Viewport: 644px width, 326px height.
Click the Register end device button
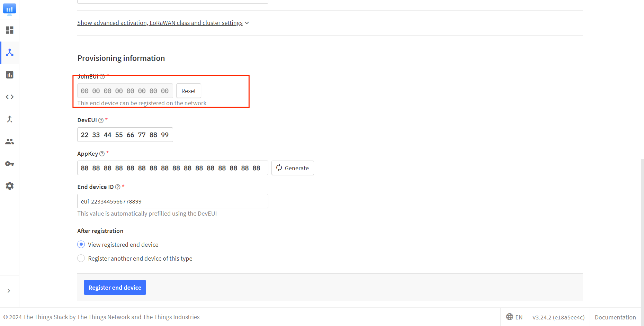point(115,288)
